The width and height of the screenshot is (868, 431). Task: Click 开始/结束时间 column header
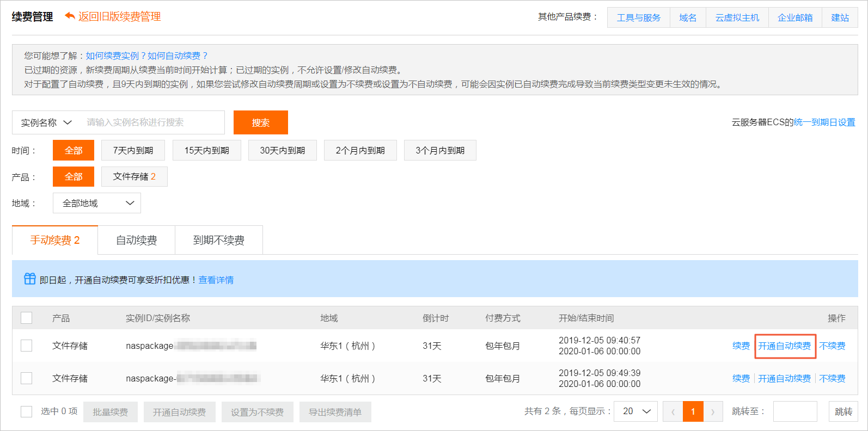pos(586,318)
